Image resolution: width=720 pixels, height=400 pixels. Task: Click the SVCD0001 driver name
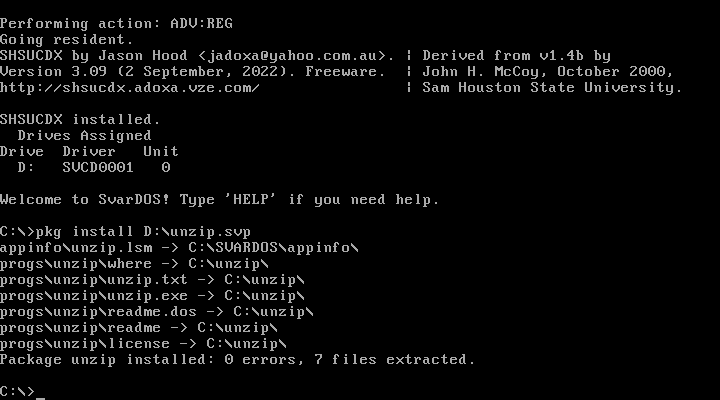pos(98,167)
